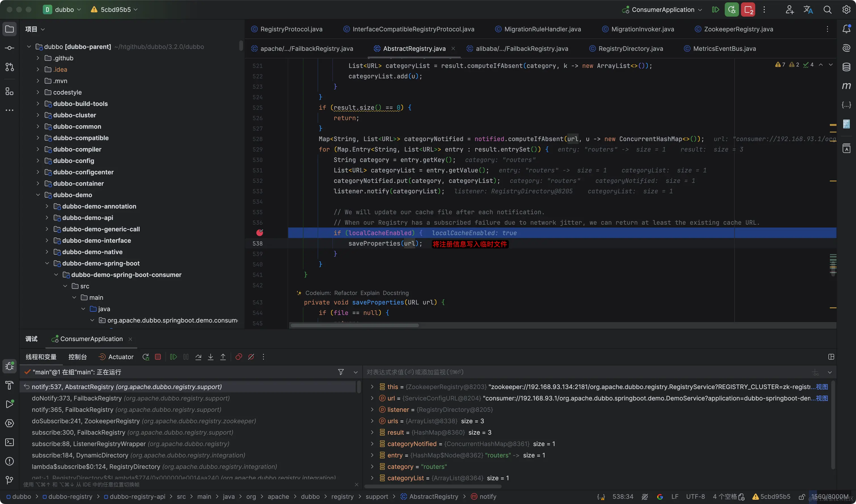Open Search Everywhere magnifier icon
This screenshot has width=856, height=504.
click(x=827, y=10)
